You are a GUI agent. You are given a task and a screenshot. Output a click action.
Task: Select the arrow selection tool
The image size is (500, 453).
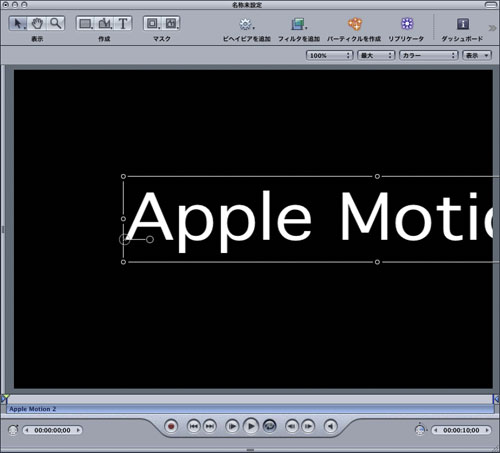pyautogui.click(x=18, y=23)
